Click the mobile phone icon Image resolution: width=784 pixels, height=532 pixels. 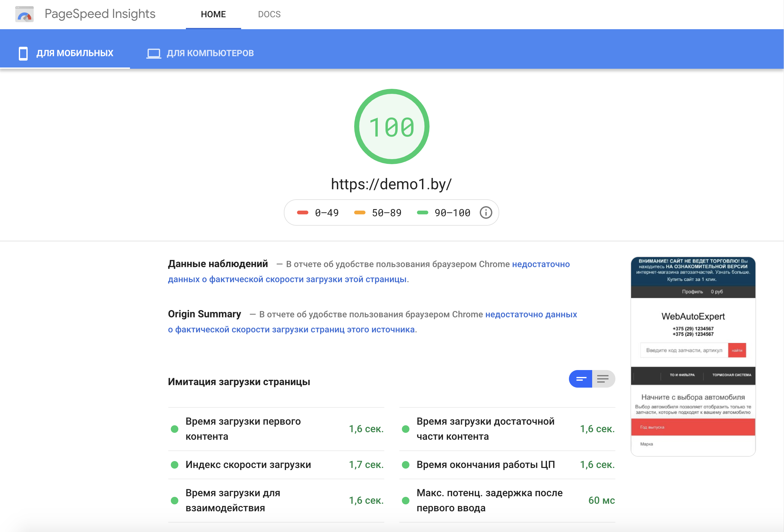[23, 53]
